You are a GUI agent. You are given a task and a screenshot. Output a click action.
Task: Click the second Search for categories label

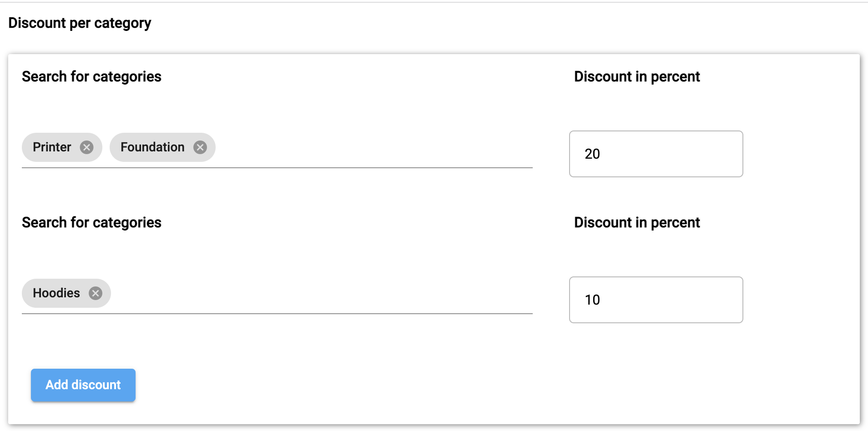pos(91,223)
